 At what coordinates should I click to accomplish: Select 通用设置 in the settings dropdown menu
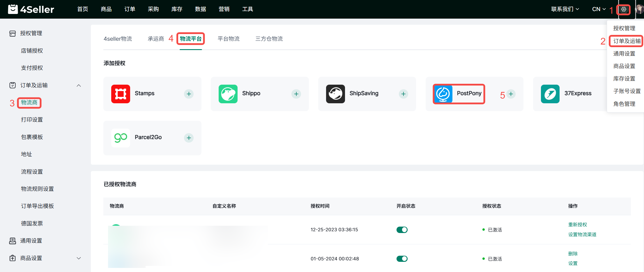pyautogui.click(x=624, y=54)
